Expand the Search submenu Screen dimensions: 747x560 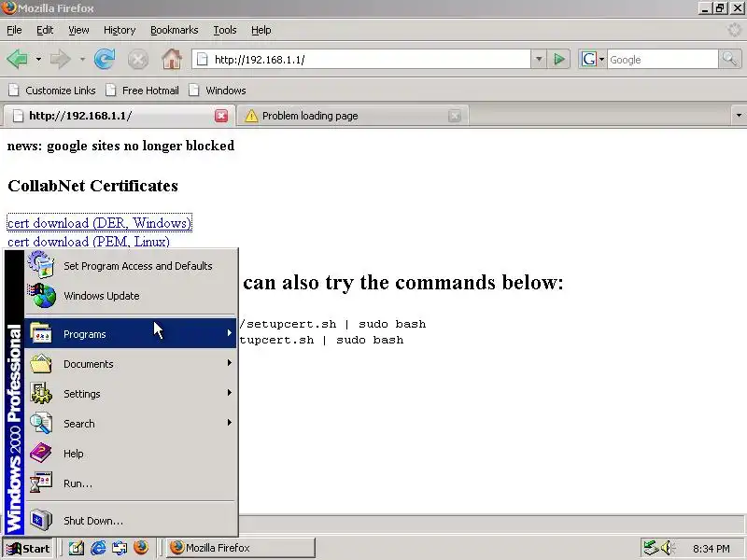click(131, 424)
